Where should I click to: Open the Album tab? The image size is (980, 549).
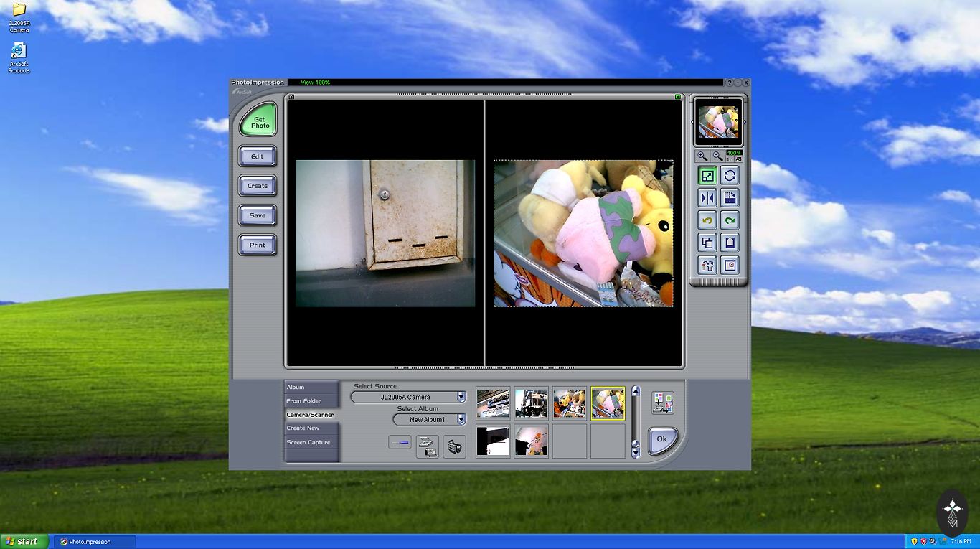tap(296, 388)
